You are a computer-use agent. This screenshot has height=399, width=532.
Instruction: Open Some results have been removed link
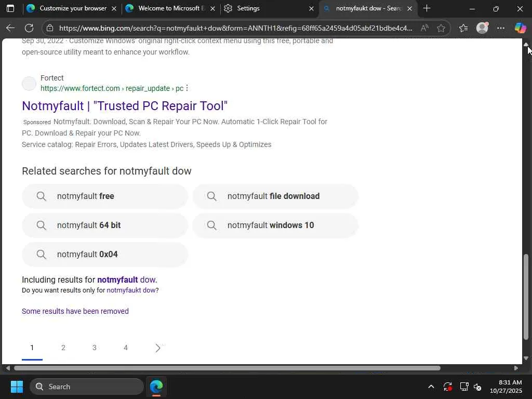point(75,311)
